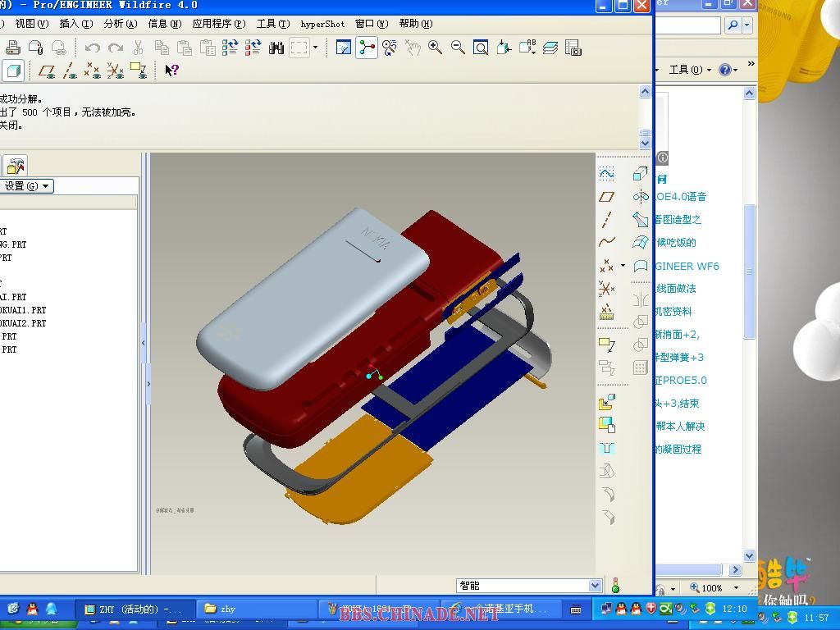Click the Zoom Out magnifier
Viewport: 840px width, 630px height.
pos(458,48)
